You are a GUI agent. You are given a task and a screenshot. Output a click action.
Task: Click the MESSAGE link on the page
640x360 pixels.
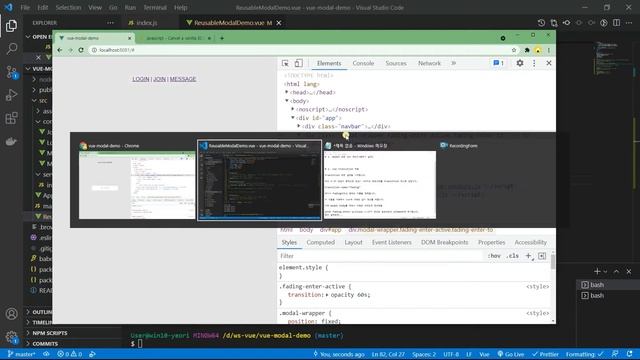coord(183,79)
